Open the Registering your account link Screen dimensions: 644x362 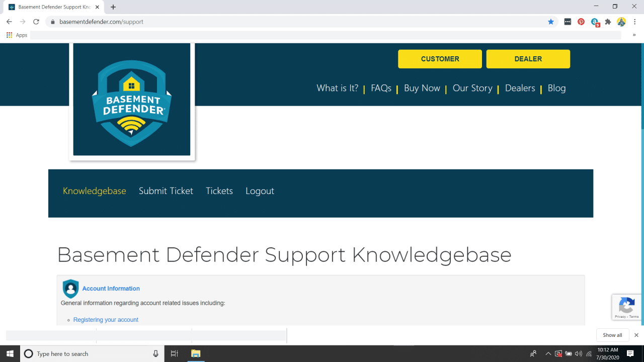(x=106, y=320)
